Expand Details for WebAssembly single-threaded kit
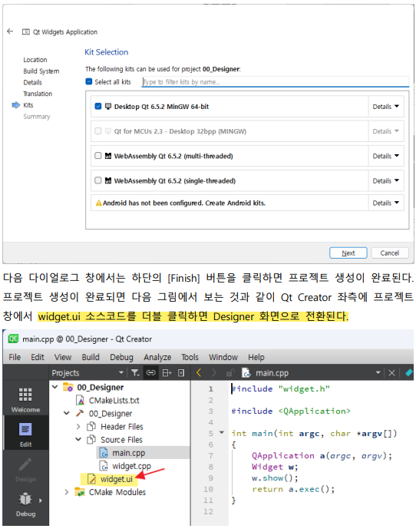Viewport: 416px width, 532px height. pyautogui.click(x=386, y=181)
